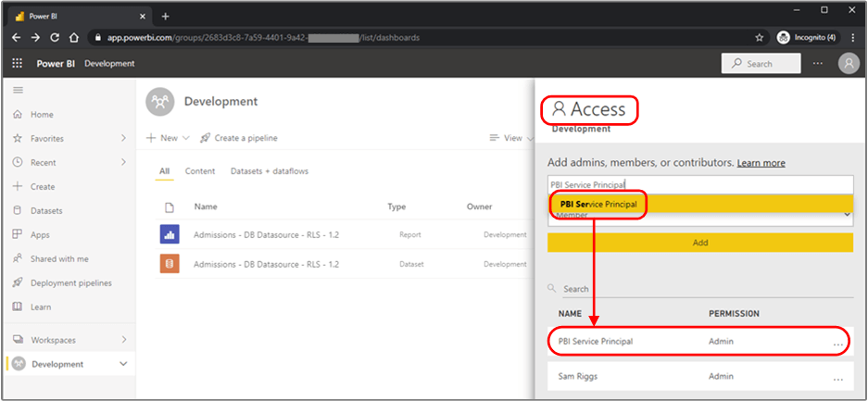Expand the Workspaces chevron
Image resolution: width=868 pixels, height=401 pixels.
click(x=123, y=339)
